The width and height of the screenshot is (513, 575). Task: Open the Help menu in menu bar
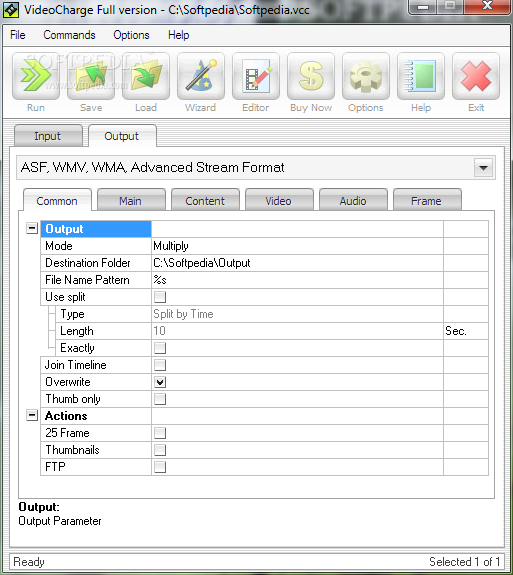coord(179,35)
